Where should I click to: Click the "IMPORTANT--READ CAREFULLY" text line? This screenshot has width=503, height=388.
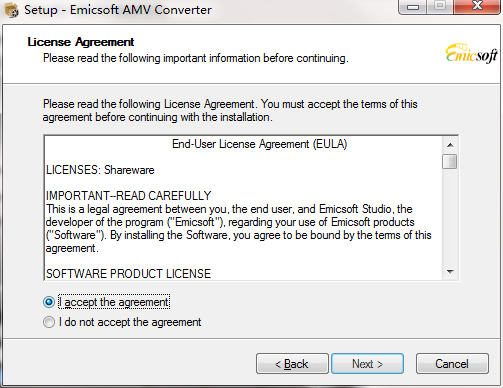click(128, 196)
